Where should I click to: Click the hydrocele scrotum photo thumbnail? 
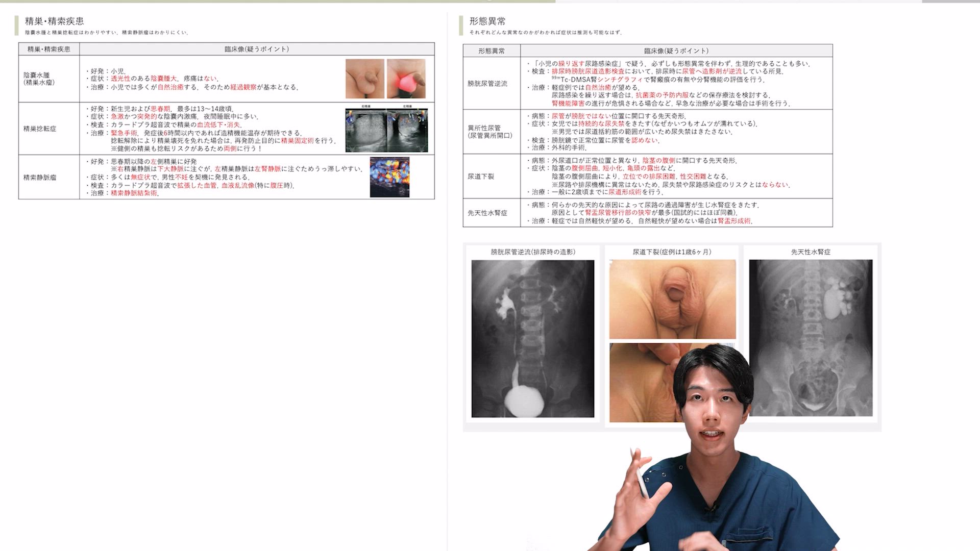click(x=364, y=79)
